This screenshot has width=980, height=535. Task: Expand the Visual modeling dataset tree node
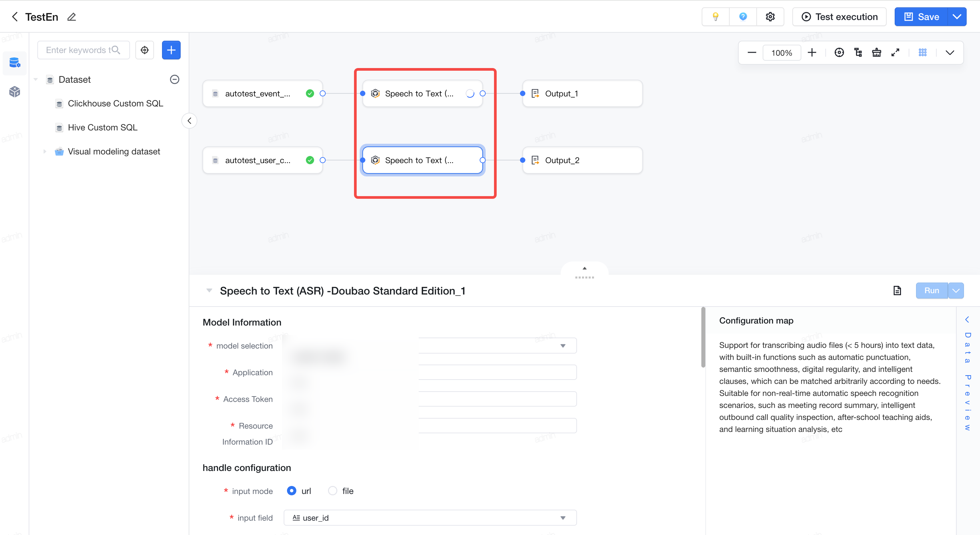[x=45, y=151]
